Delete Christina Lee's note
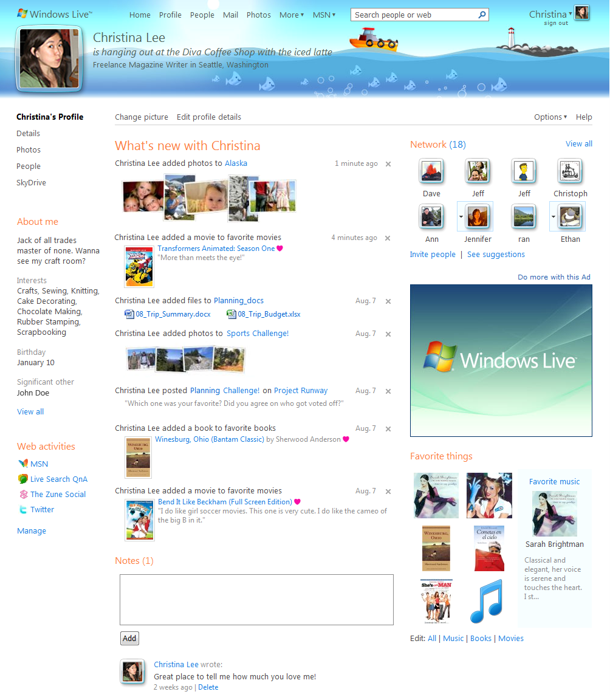The width and height of the screenshot is (610, 700). [x=208, y=687]
